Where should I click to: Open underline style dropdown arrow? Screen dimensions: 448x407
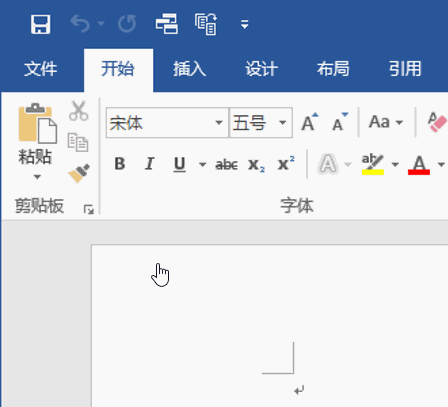[202, 164]
